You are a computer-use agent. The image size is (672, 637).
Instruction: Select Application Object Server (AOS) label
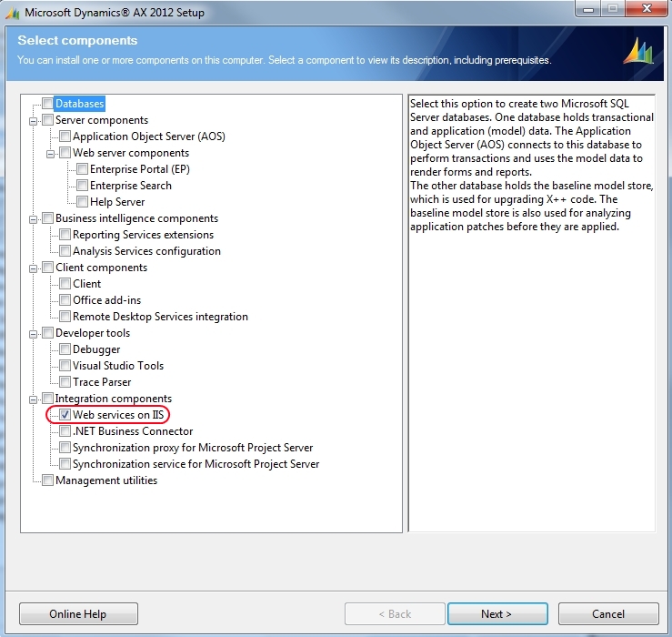(149, 136)
